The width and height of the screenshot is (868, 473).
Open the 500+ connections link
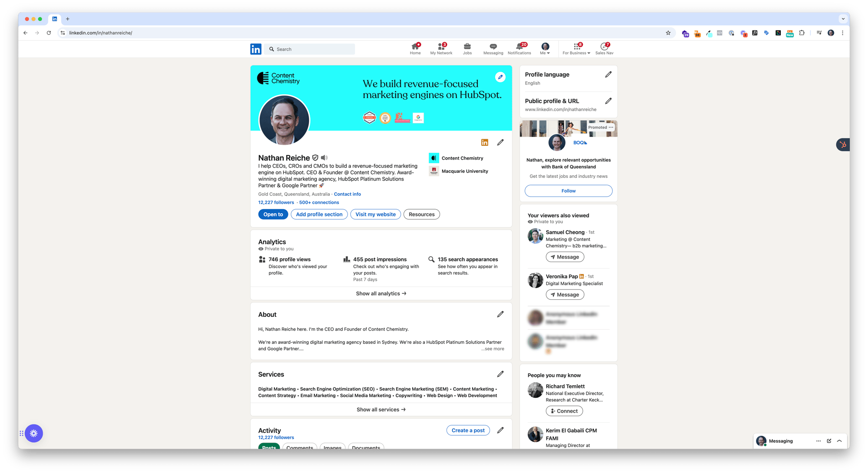click(x=319, y=202)
